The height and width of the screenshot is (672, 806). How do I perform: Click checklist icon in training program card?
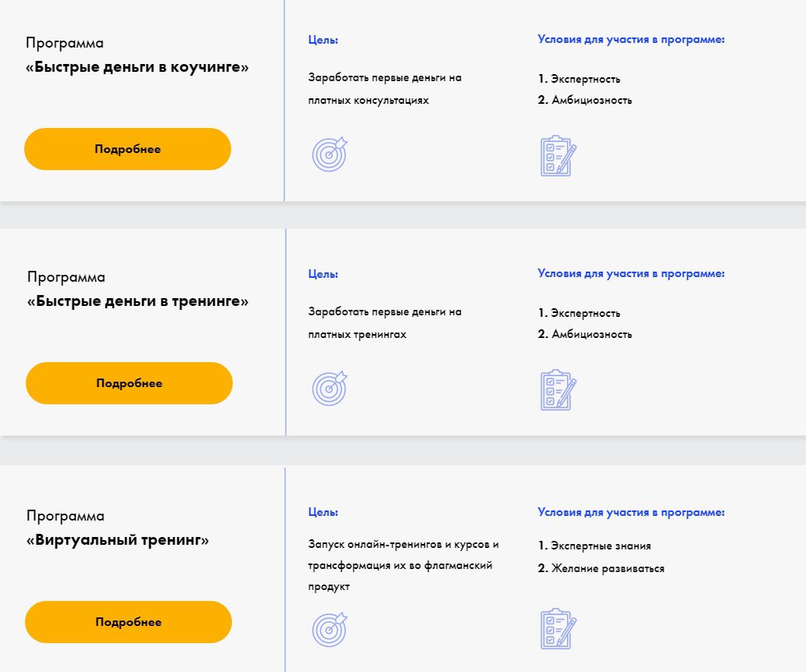pos(558,389)
